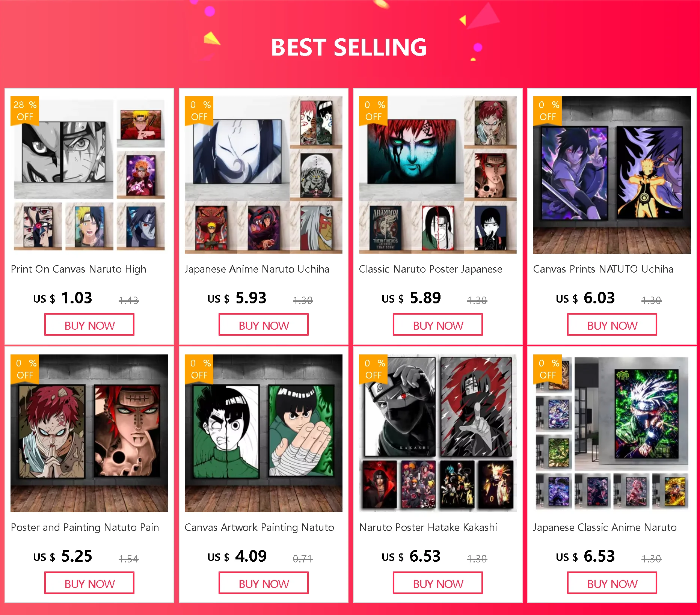
Task: Open the Japanese Anime Naruto Uchiha title link
Action: [x=257, y=269]
